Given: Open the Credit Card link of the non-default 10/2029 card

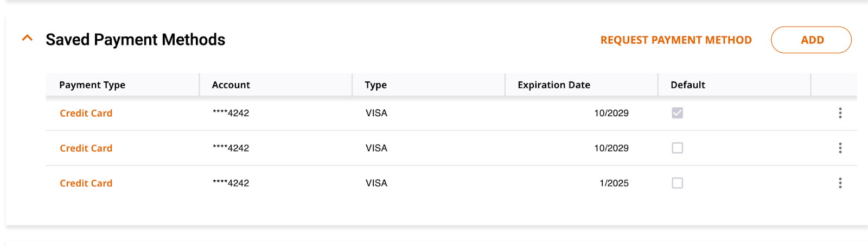Looking at the screenshot, I should 86,148.
